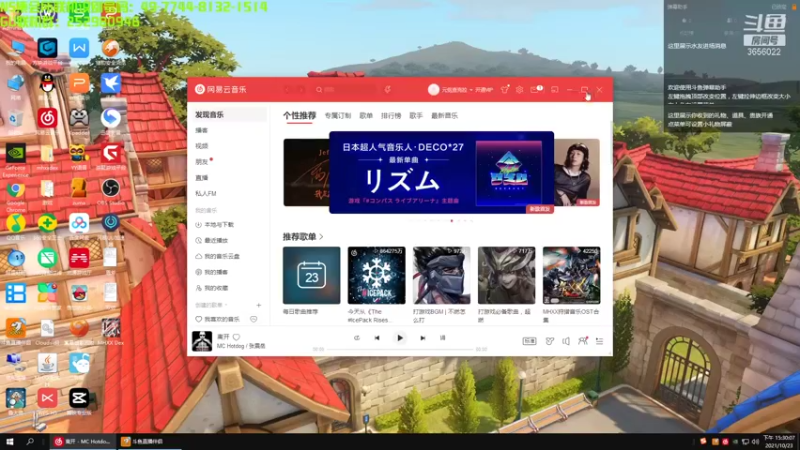Open the sound quality selector 标准

[529, 341]
